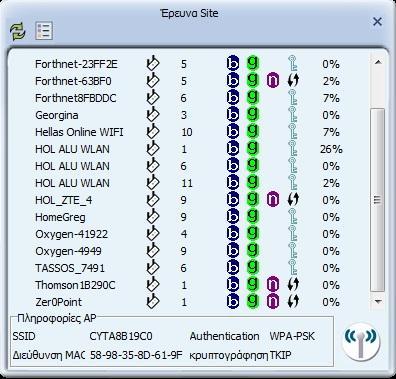
Task: Click the MAC address 58-98-35-8D-61-9F
Action: 136,355
